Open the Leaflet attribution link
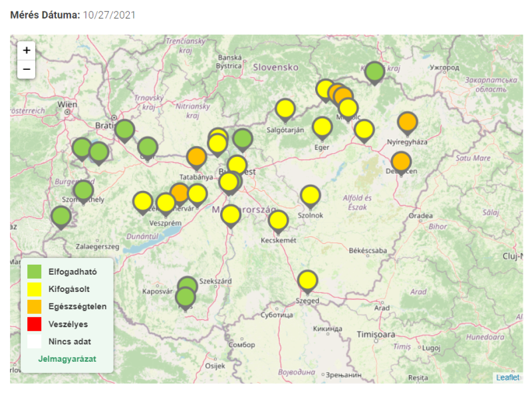Screen dimensions: 532x393 click(x=507, y=378)
